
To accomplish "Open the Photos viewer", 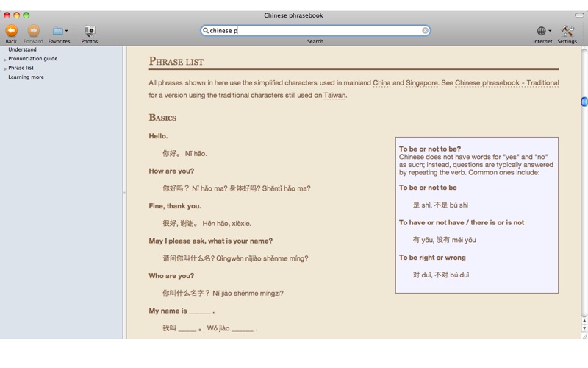I will pos(89,31).
